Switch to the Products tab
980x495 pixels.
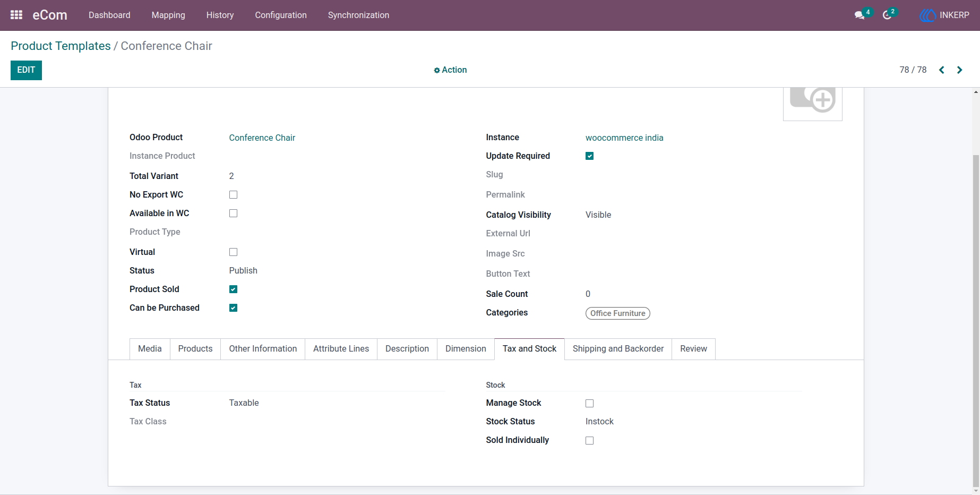coord(195,349)
